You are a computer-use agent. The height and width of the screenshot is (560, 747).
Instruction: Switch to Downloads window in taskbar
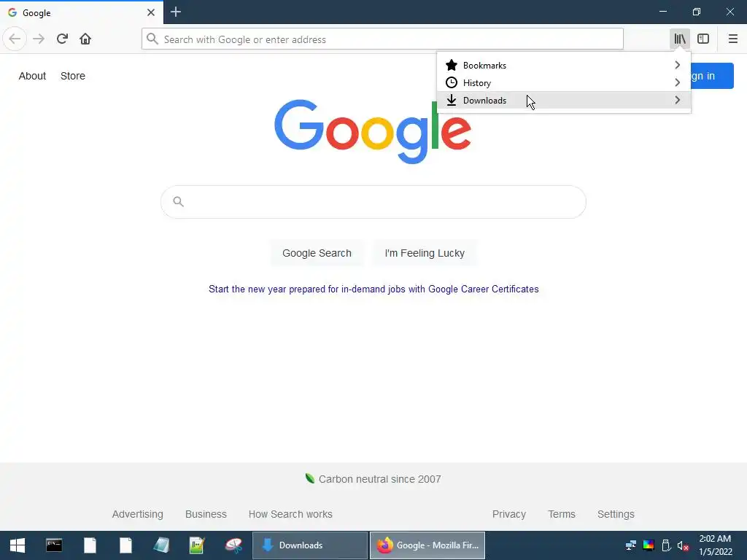[x=309, y=545]
